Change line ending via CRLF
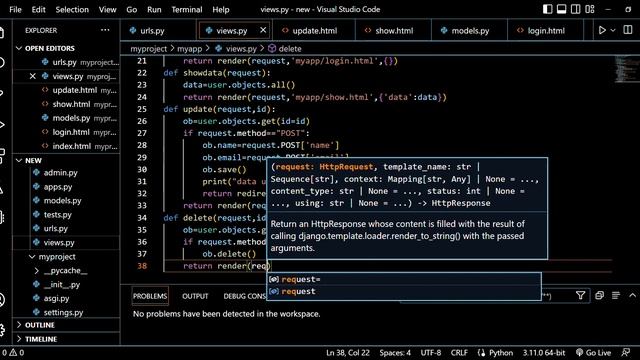The width and height of the screenshot is (640, 360). pyautogui.click(x=459, y=353)
